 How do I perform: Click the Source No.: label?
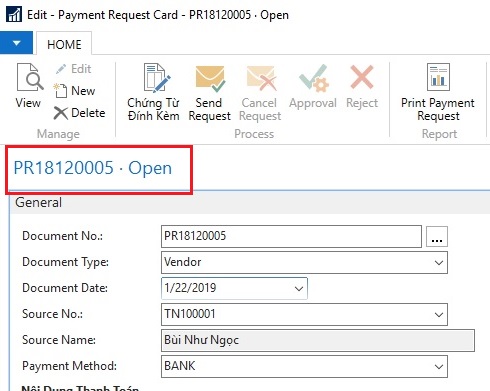click(x=52, y=314)
